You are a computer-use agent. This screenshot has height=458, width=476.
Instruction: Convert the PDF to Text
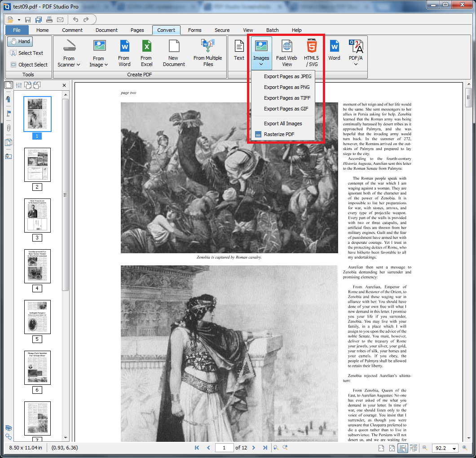click(x=239, y=50)
